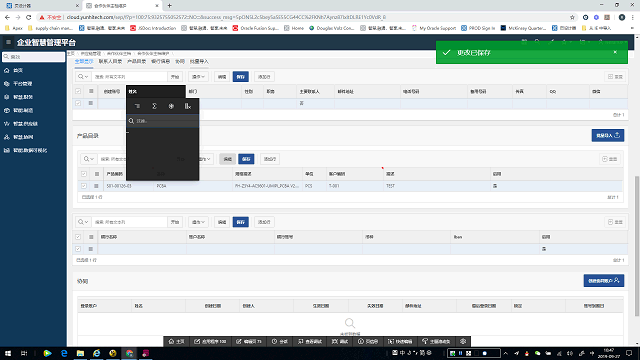The width and height of the screenshot is (640, 360).
Task: Toggle checkbox for product row 581-00126-03
Action: pyautogui.click(x=84, y=186)
